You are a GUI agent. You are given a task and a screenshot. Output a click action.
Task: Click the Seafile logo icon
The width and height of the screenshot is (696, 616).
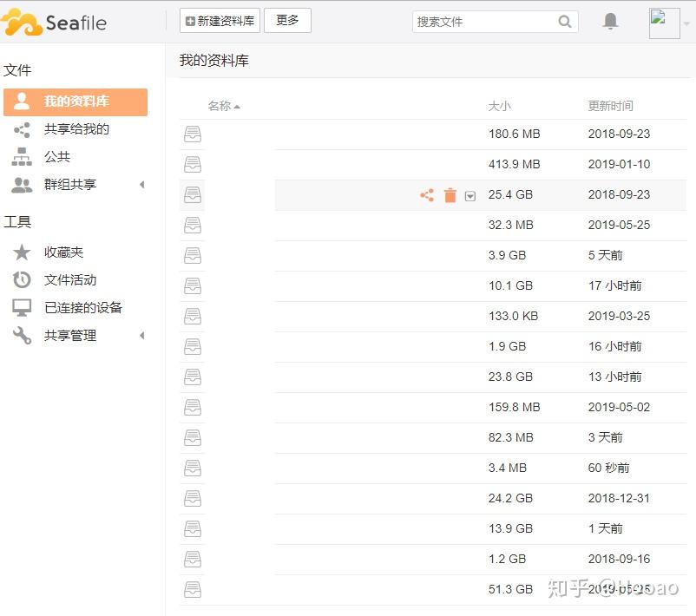[x=23, y=22]
